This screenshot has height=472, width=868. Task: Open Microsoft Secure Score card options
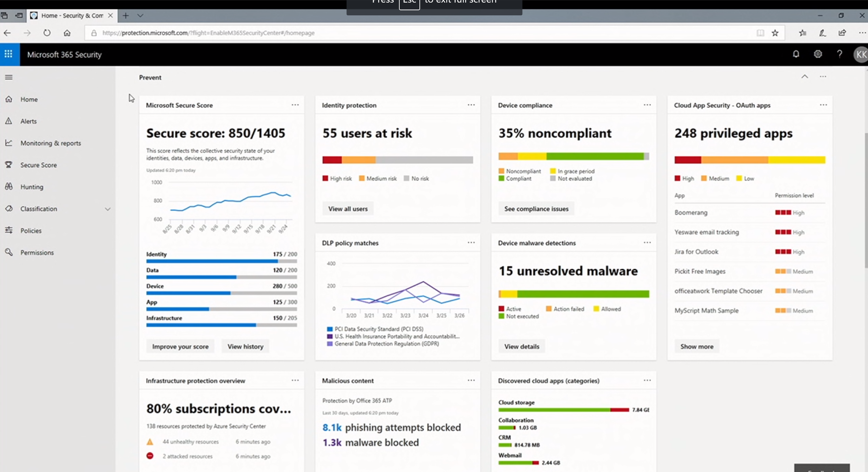click(x=295, y=105)
